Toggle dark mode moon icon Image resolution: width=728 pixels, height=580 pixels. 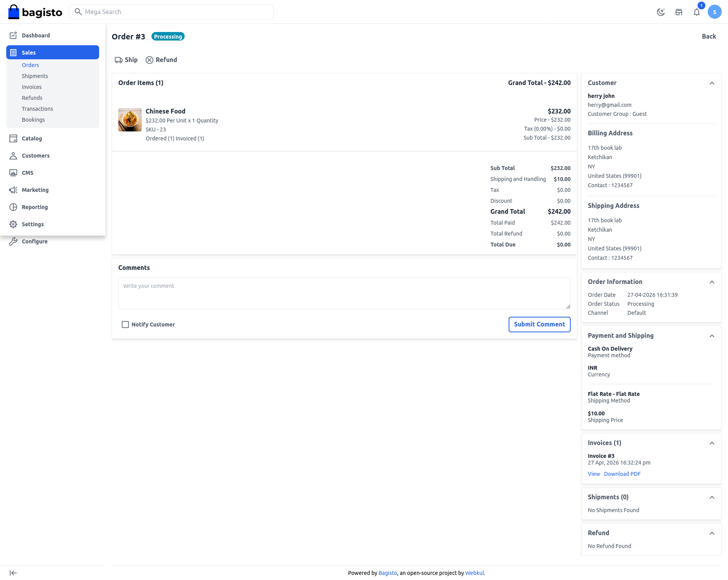[x=660, y=12]
